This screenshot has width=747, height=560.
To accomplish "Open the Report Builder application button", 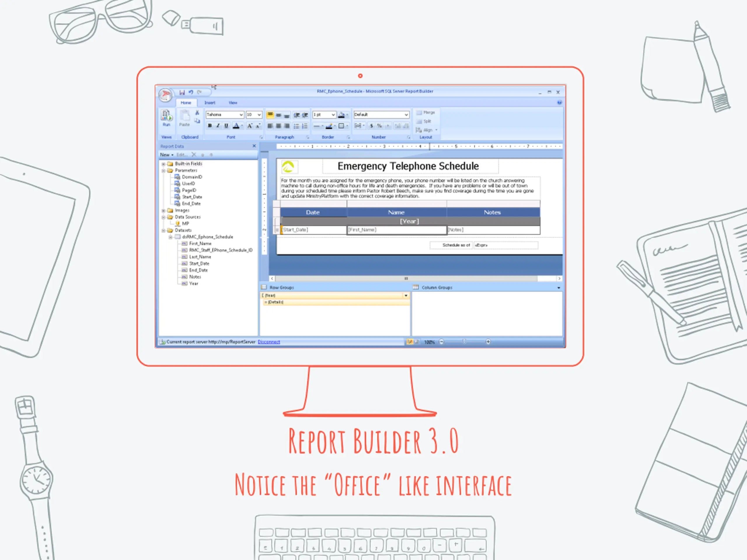I will coord(165,95).
